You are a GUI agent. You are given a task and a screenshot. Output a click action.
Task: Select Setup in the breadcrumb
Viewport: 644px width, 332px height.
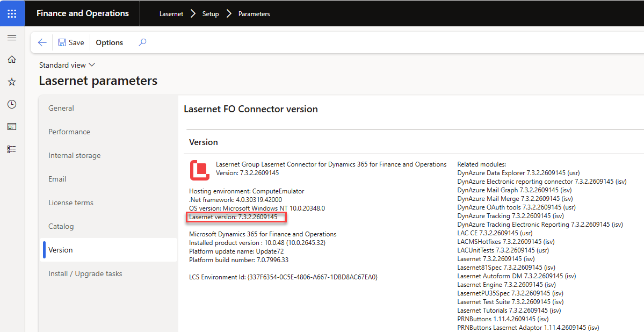click(211, 13)
